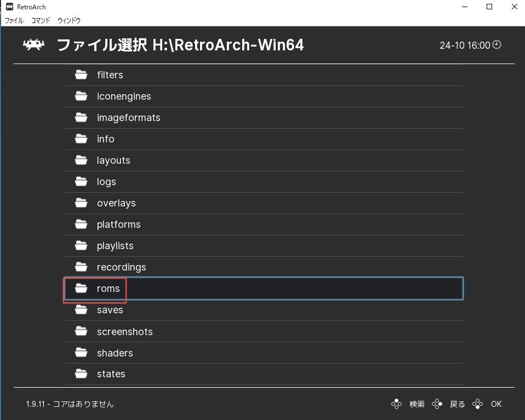The height and width of the screenshot is (420, 525).
Task: Open the overlays folder row
Action: click(x=264, y=203)
